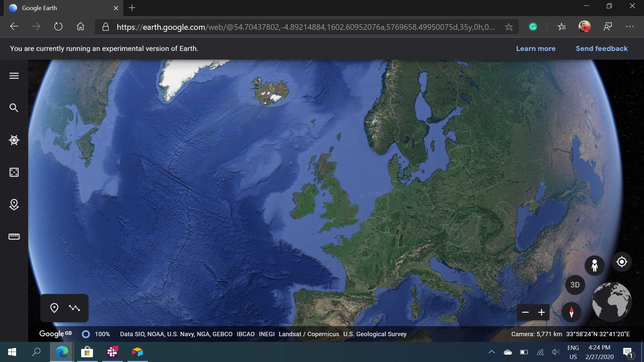Click the INEGI attribution text
Image resolution: width=644 pixels, height=362 pixels.
(267, 334)
